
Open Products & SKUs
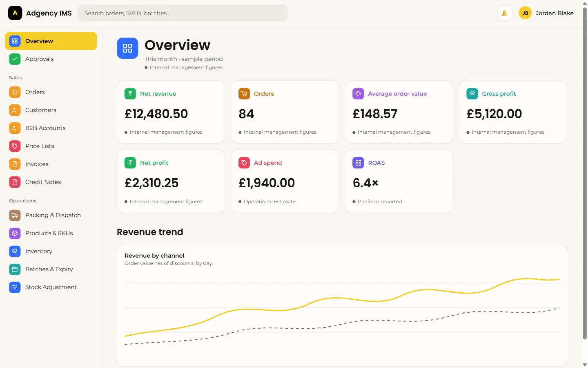51,233
